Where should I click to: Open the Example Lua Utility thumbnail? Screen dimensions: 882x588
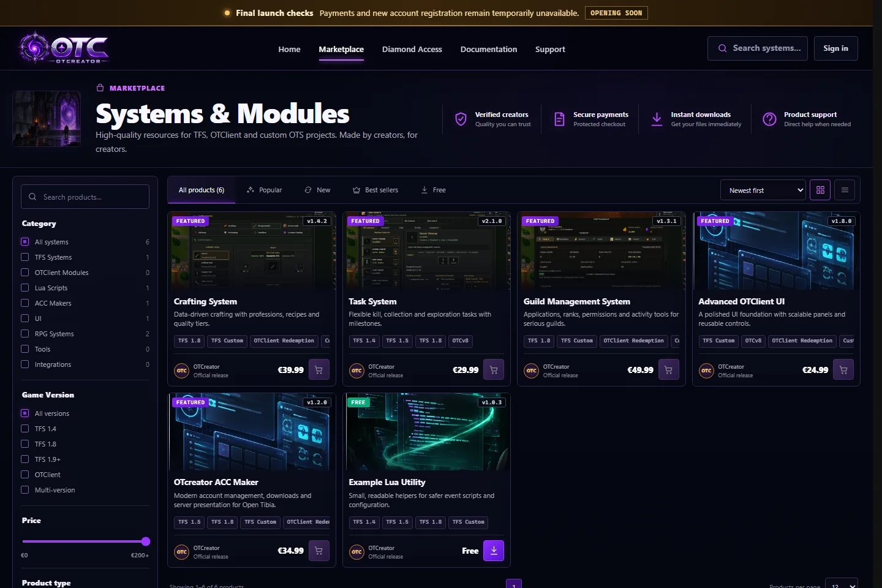click(x=428, y=432)
